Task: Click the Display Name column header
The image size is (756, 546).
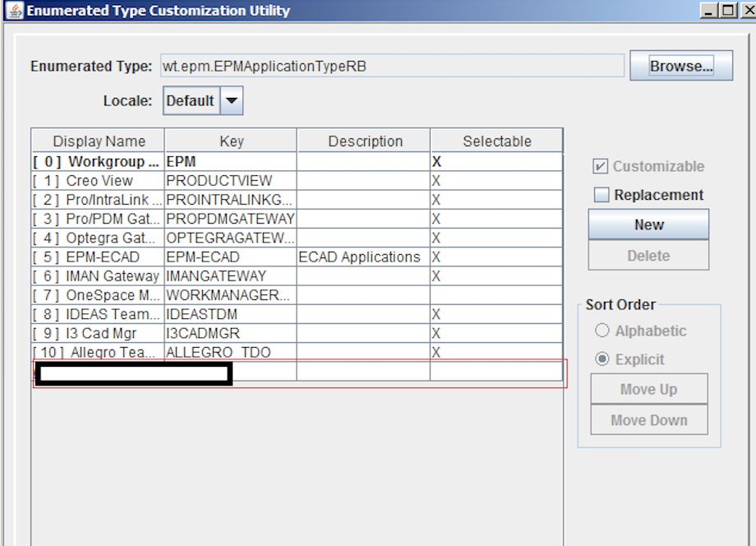Action: (x=97, y=140)
